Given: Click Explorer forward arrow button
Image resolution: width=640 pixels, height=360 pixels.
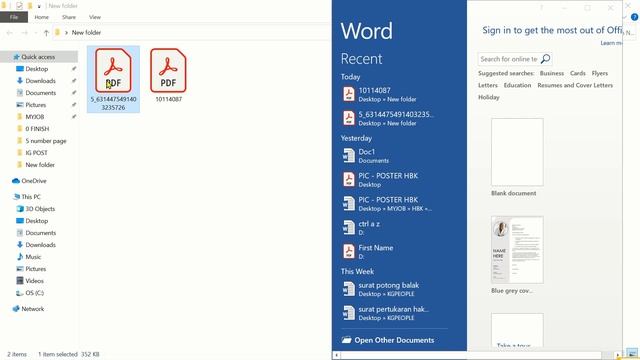Looking at the screenshot, I should point(24,33).
